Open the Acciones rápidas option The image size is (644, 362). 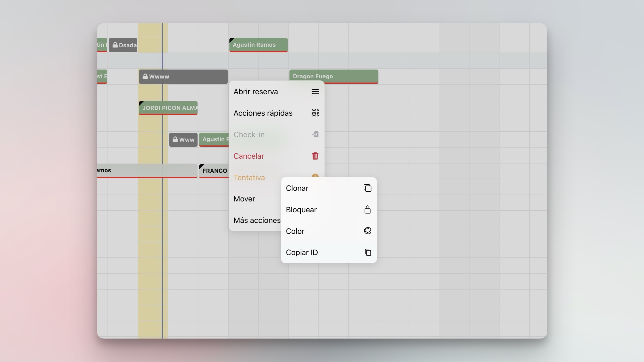(263, 113)
